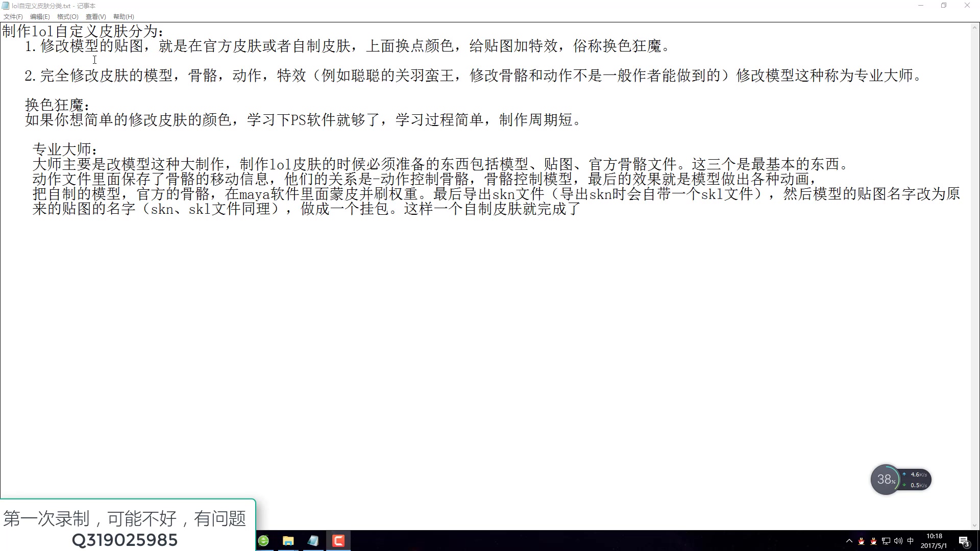This screenshot has width=980, height=551.
Task: Toggle the 中 input method indicator
Action: click(x=910, y=541)
